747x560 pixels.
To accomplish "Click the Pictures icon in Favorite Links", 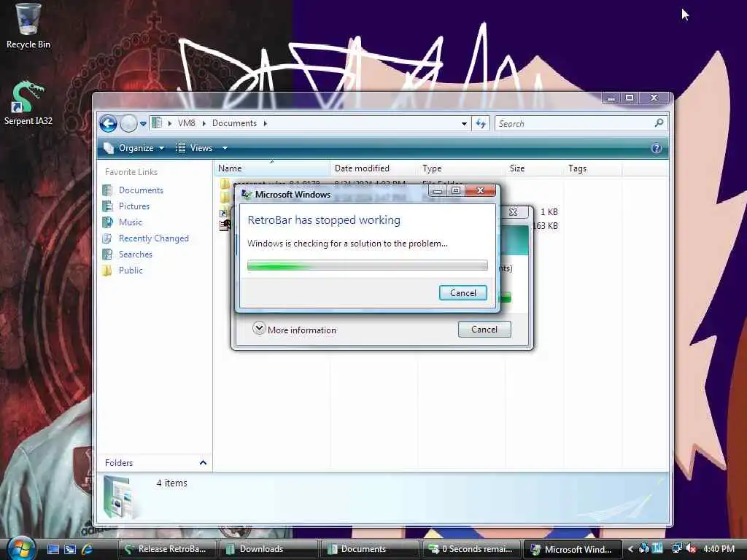I will [108, 206].
